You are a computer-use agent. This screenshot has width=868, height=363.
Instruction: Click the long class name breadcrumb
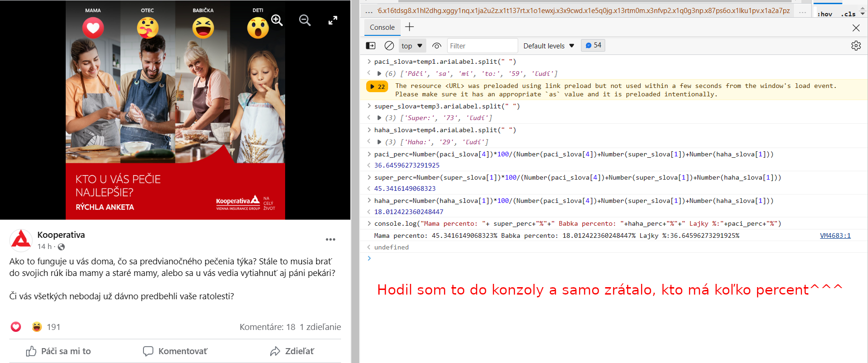[584, 11]
